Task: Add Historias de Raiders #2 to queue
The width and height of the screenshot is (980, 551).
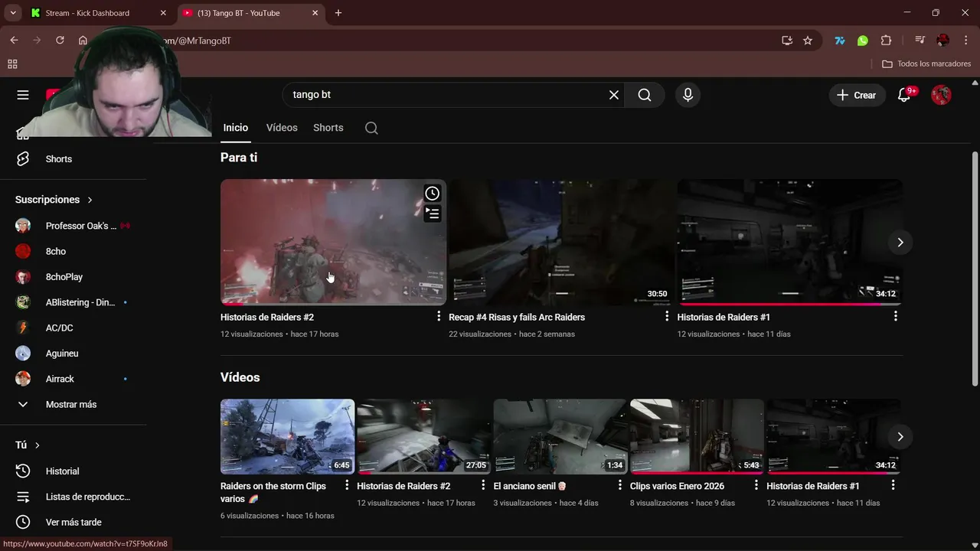Action: click(x=433, y=214)
